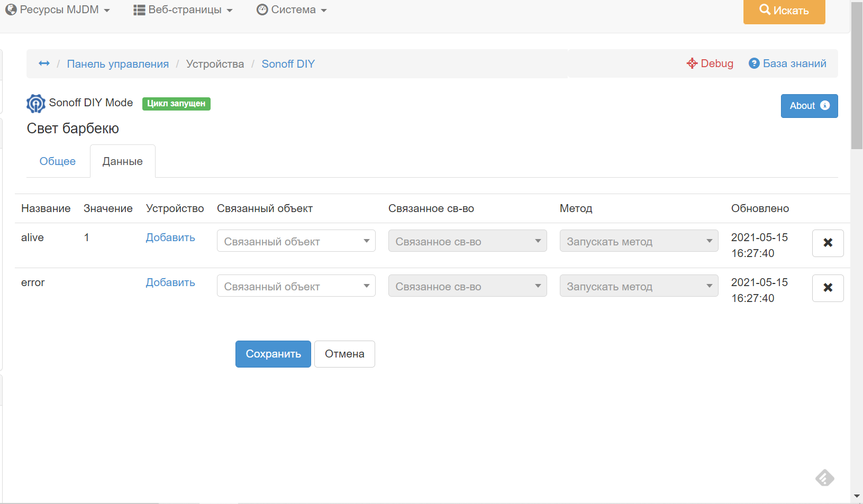Image resolution: width=863 pixels, height=504 pixels.
Task: Delete the alive data row
Action: (828, 243)
